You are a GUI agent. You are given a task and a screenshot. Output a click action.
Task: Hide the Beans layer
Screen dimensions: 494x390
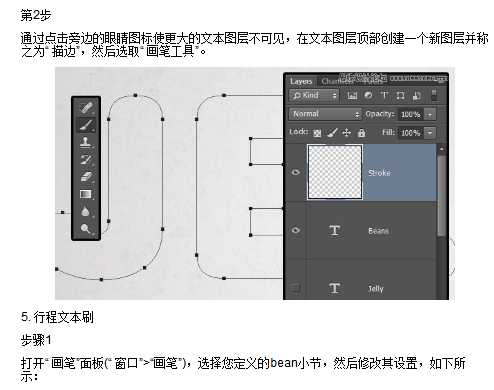tap(296, 230)
